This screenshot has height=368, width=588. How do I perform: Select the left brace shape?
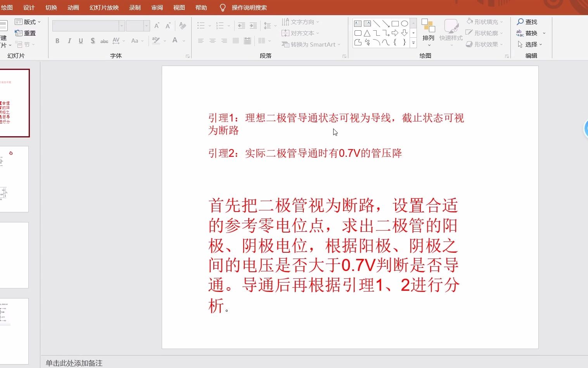pyautogui.click(x=395, y=42)
